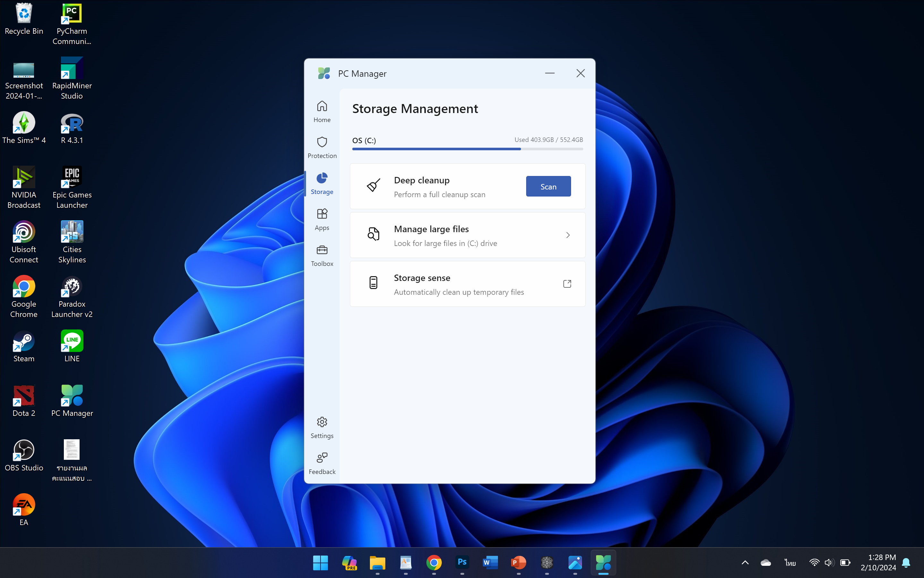The width and height of the screenshot is (924, 578).
Task: Select Ubisoft Connect desktop shortcut
Action: 24,242
